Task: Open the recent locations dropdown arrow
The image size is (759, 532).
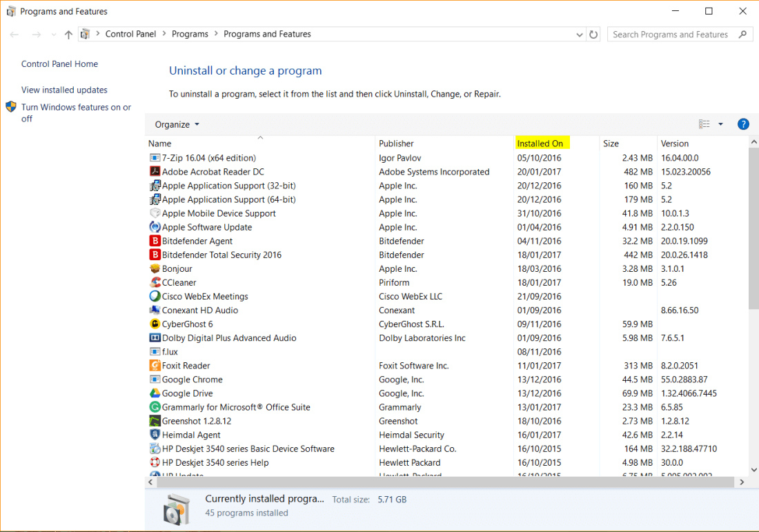Action: coord(53,35)
